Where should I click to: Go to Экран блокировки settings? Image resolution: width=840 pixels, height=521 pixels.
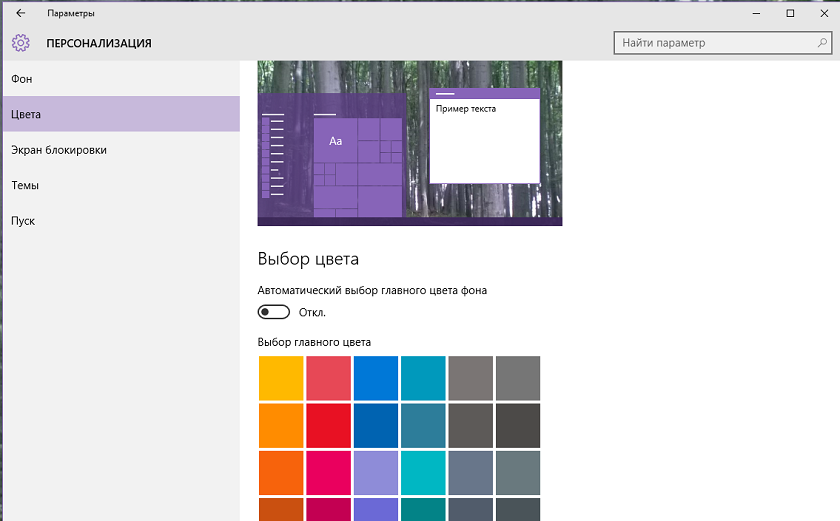59,150
